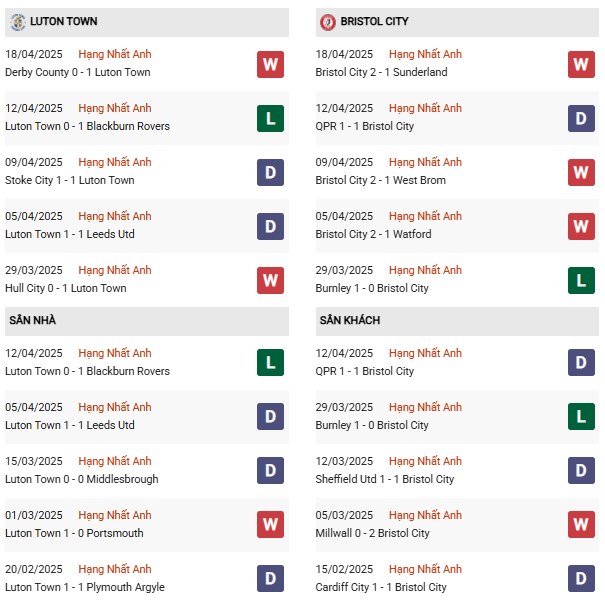The image size is (605, 603).
Task: Open Luton Town 0 - 0 Middlesbrough match
Action: [x=81, y=479]
